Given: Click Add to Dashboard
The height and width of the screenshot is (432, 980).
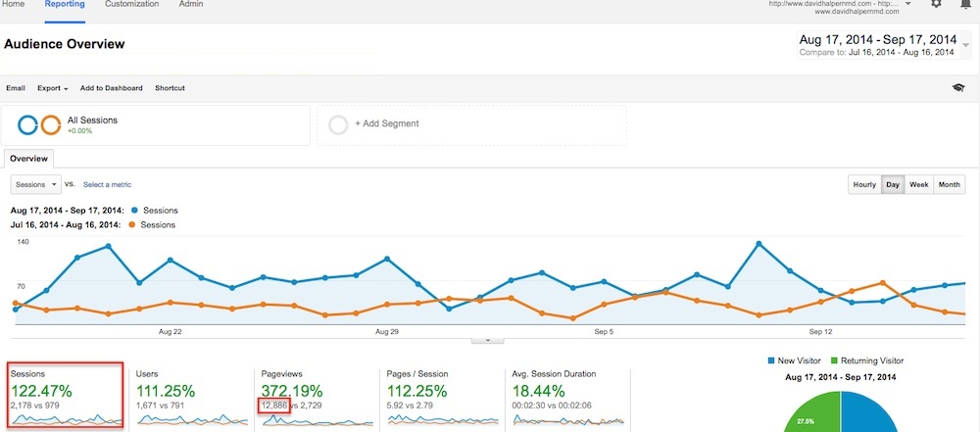Looking at the screenshot, I should tap(112, 88).
